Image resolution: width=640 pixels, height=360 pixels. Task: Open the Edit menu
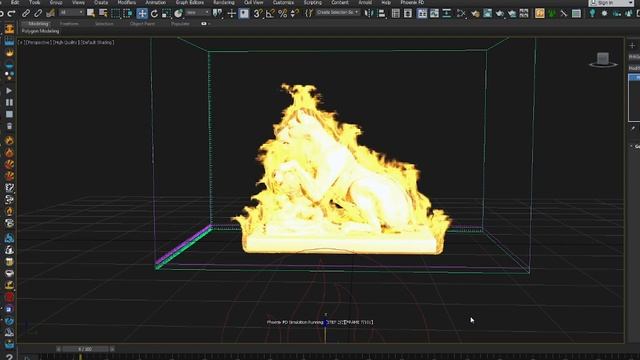click(x=15, y=2)
